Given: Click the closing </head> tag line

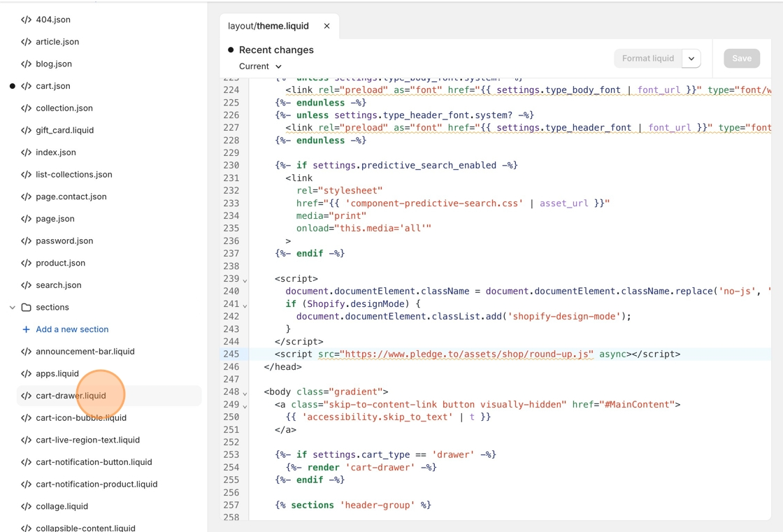Looking at the screenshot, I should pyautogui.click(x=282, y=366).
